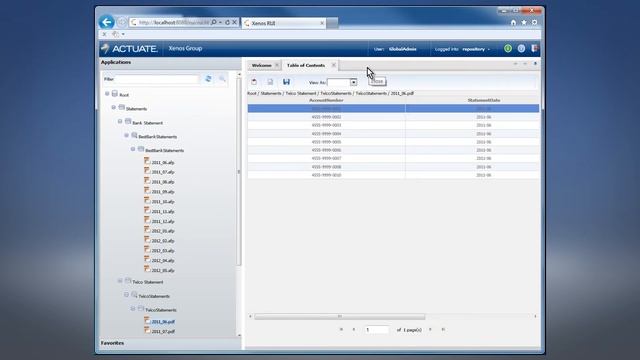Screen dimensions: 640x360
Task: Select file 2012_05.afp
Action: click(163, 270)
